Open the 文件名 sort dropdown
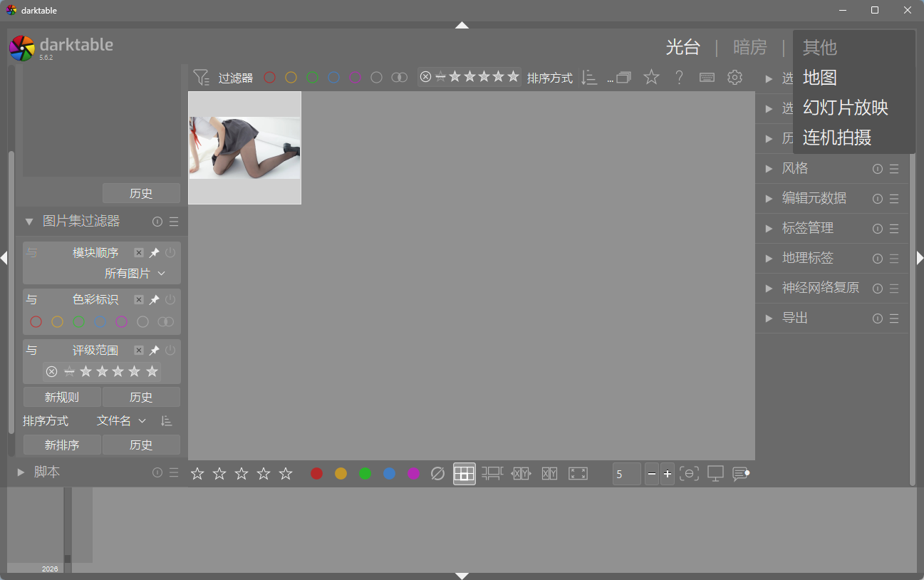The image size is (924, 580). point(121,421)
